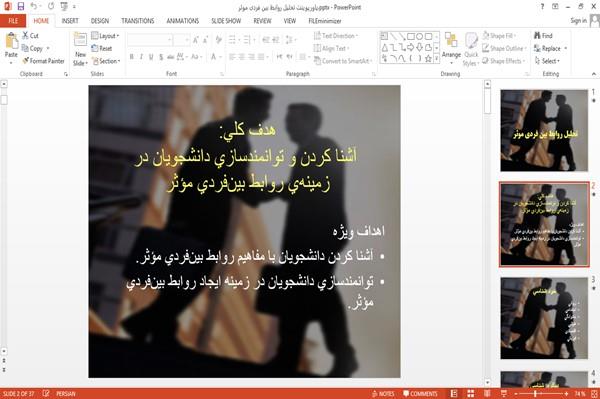Select slide 3 thumbnail in slide panel
Screen dimensions: 600x399
click(x=544, y=318)
